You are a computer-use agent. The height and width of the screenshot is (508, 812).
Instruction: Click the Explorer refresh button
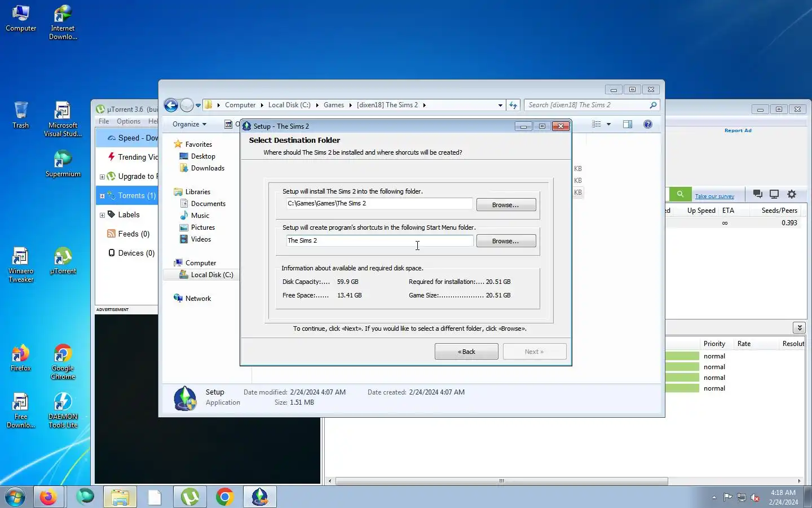[513, 105]
